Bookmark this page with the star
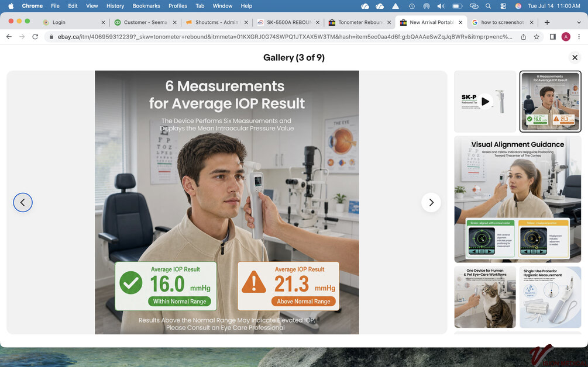 click(x=537, y=37)
